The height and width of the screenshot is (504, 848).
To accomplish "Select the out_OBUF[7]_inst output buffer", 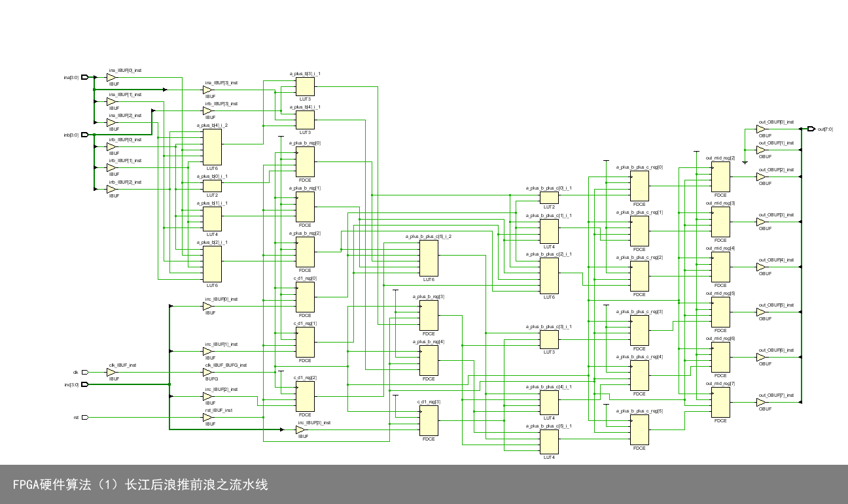I will [761, 403].
